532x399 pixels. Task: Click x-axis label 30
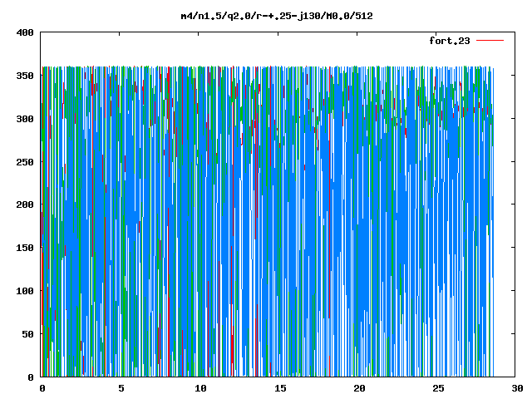coord(517,388)
